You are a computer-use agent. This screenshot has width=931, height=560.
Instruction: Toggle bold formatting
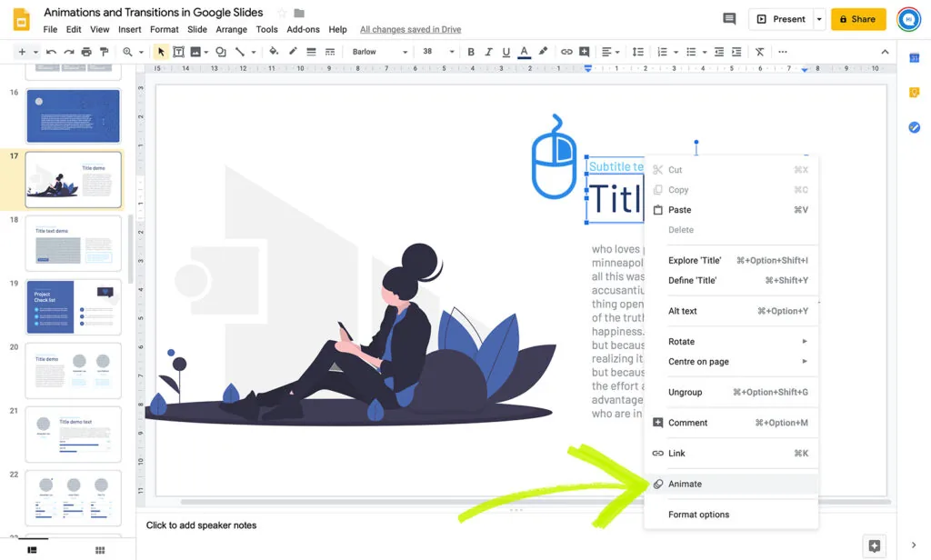point(471,52)
